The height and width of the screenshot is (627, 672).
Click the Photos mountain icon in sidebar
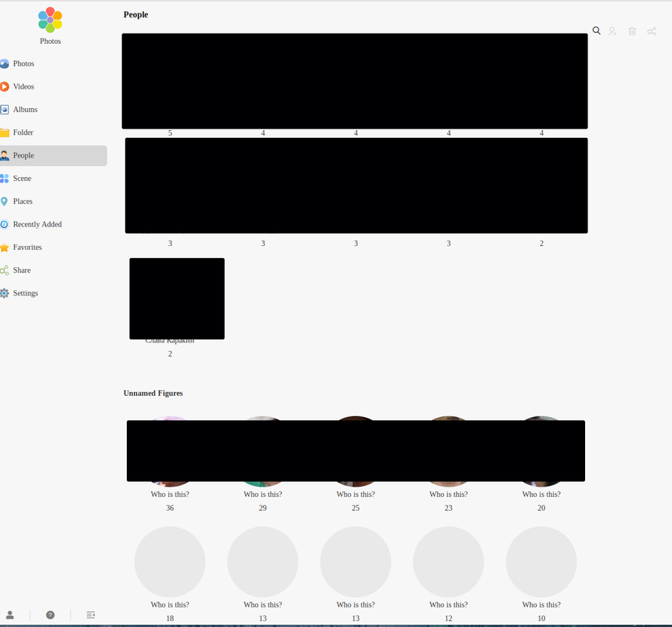(x=4, y=63)
